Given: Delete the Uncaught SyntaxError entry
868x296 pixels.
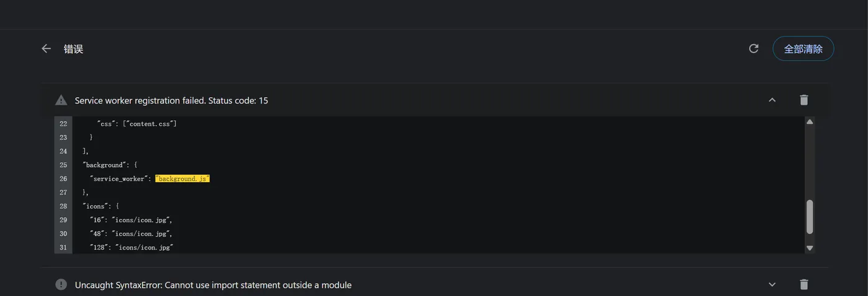Looking at the screenshot, I should (x=804, y=284).
